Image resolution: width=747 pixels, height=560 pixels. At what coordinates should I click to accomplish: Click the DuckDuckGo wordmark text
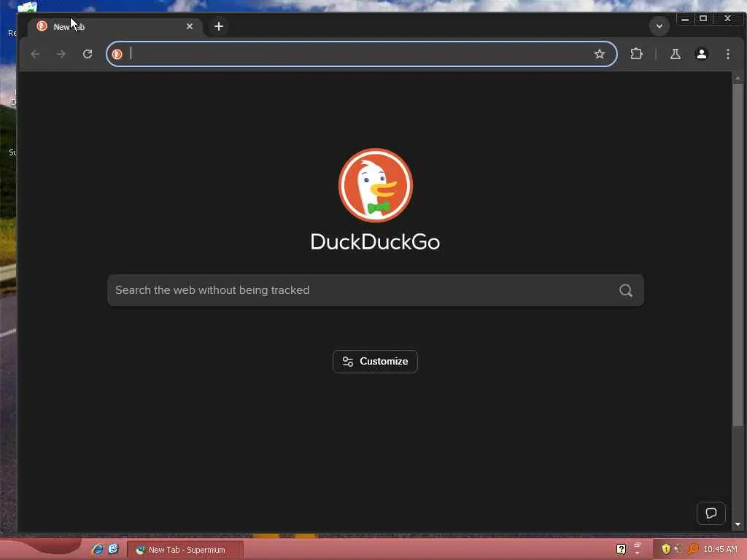pos(375,242)
